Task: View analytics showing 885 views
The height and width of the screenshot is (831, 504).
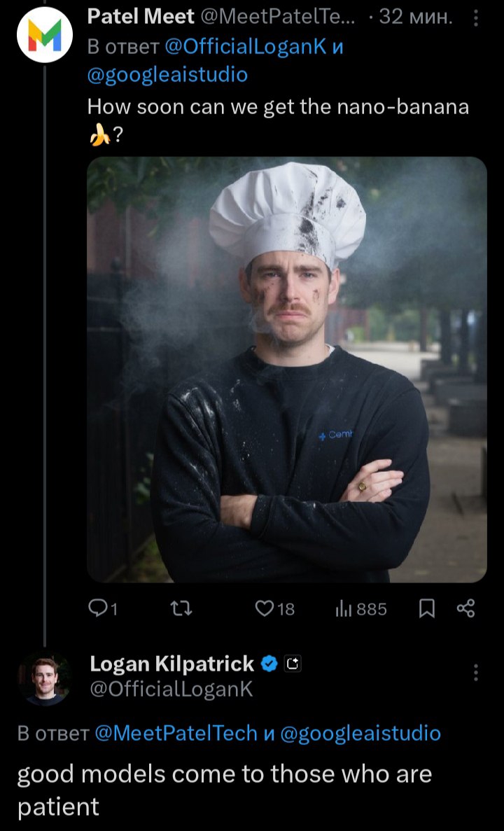Action: tap(361, 609)
